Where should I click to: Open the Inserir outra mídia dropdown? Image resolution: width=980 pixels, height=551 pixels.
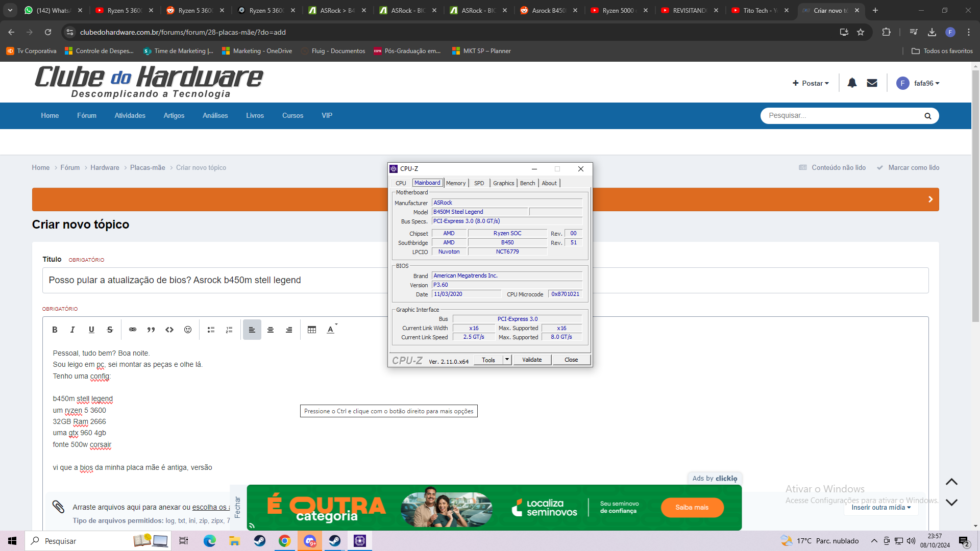(881, 507)
